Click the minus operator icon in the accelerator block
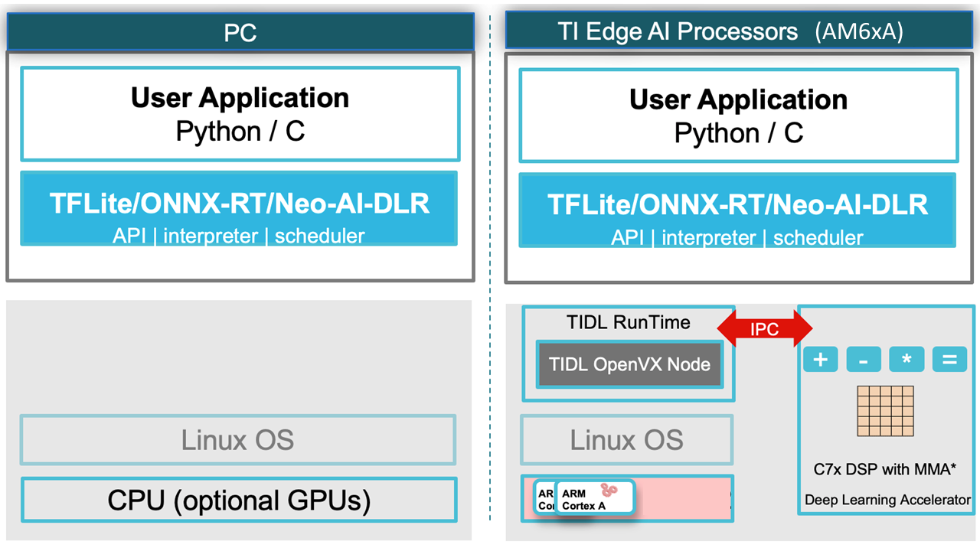The image size is (980, 551). (864, 360)
